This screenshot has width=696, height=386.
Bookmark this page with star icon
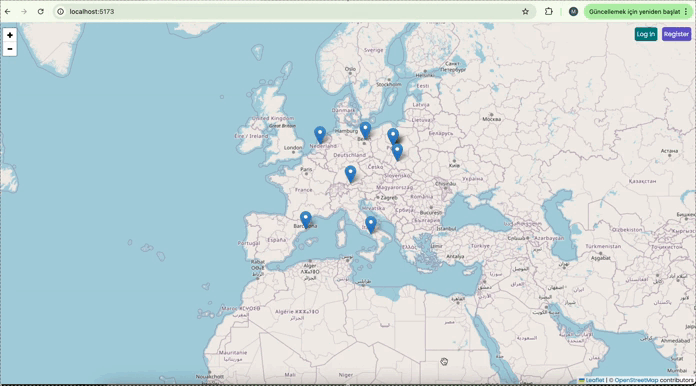526,12
